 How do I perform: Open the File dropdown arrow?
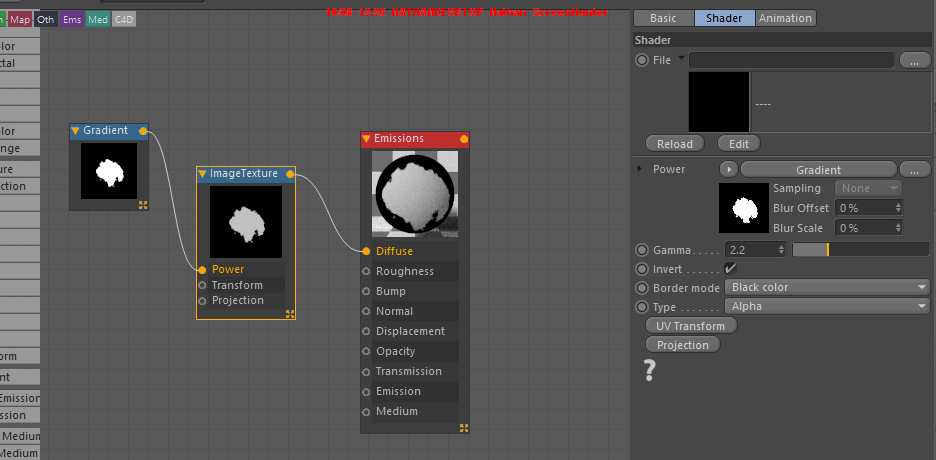(682, 58)
